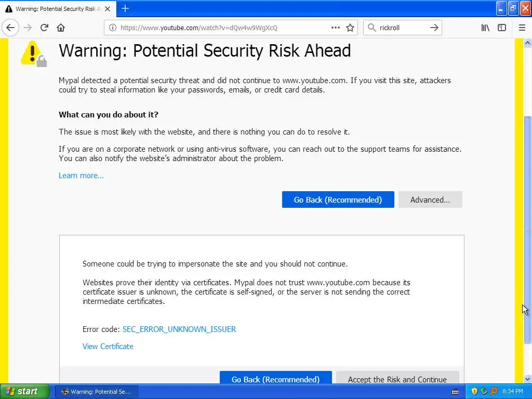Viewport: 532px width, 399px height.
Task: Open the hamburger application menu
Action: coord(522,28)
